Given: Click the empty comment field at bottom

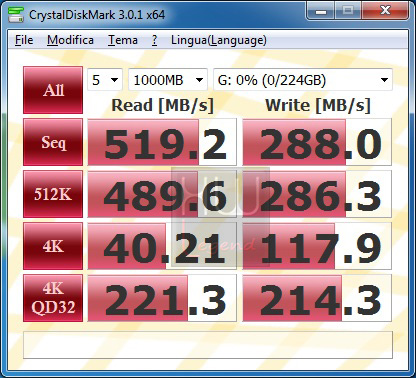Looking at the screenshot, I should [208, 345].
